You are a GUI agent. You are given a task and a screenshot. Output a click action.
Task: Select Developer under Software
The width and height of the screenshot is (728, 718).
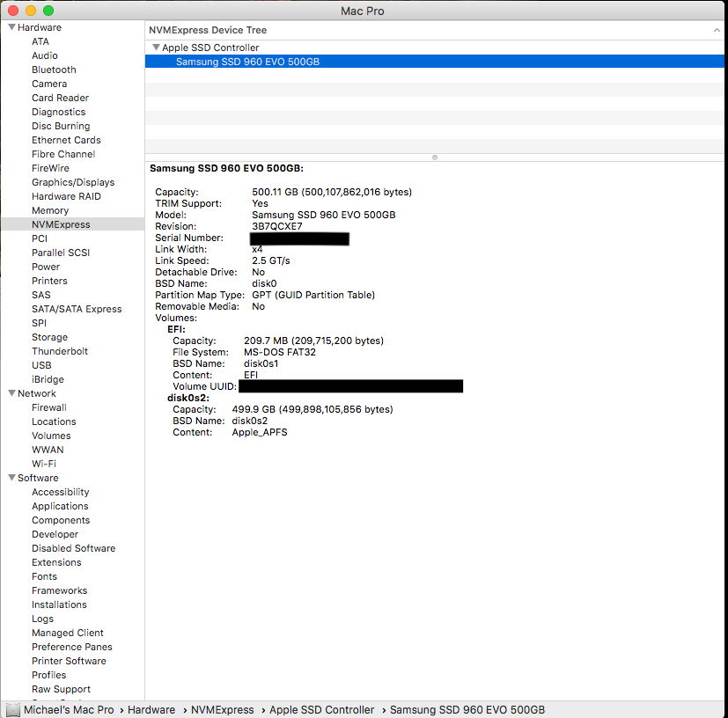tap(55, 534)
